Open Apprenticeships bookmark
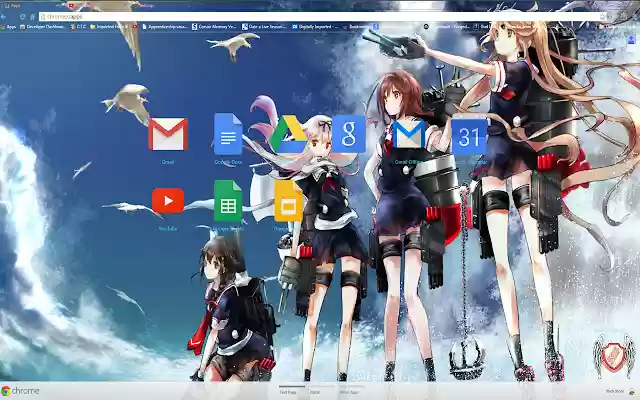 [x=165, y=27]
